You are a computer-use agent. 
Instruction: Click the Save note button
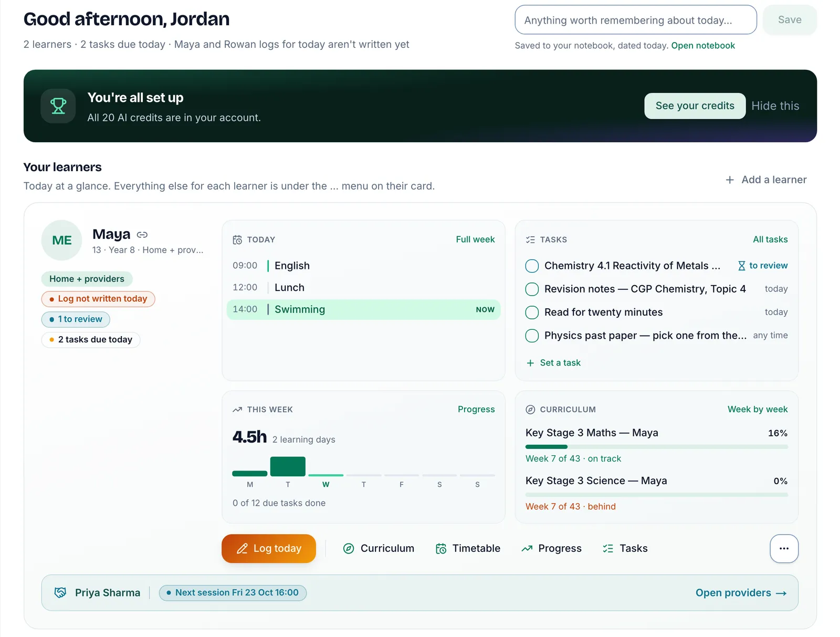pos(790,20)
